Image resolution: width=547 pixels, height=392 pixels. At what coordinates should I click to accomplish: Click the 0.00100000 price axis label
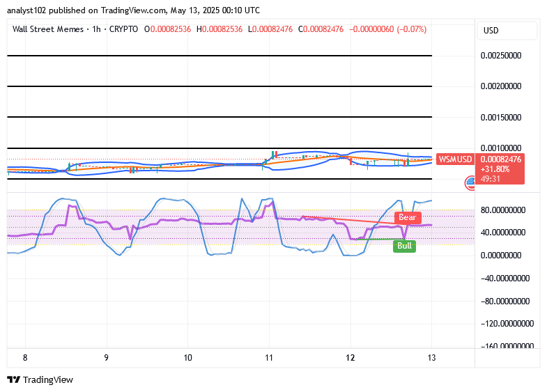tap(501, 148)
